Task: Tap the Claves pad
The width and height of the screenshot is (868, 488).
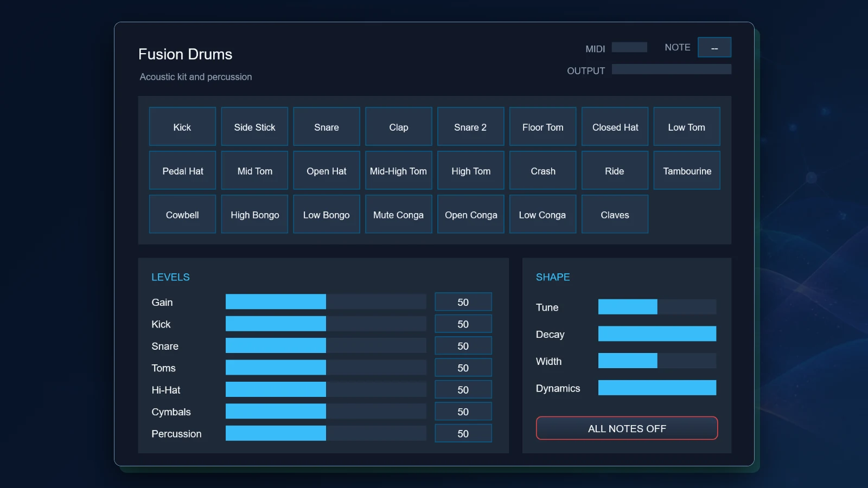Action: 615,214
